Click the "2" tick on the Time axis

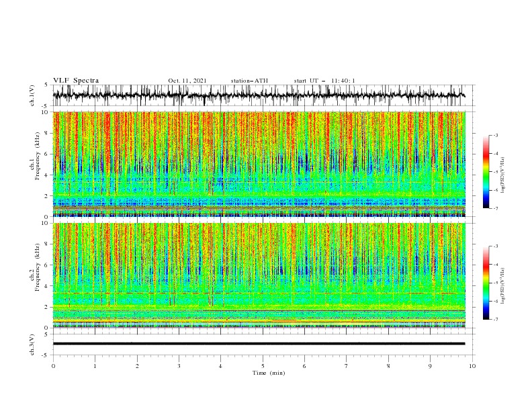pyautogui.click(x=137, y=366)
